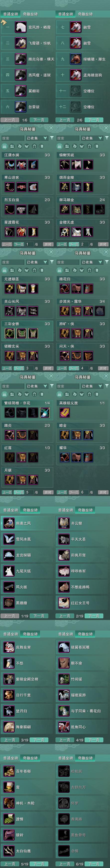Expand the 已收集 dropdown above 繁结简穗·京花

37,386
